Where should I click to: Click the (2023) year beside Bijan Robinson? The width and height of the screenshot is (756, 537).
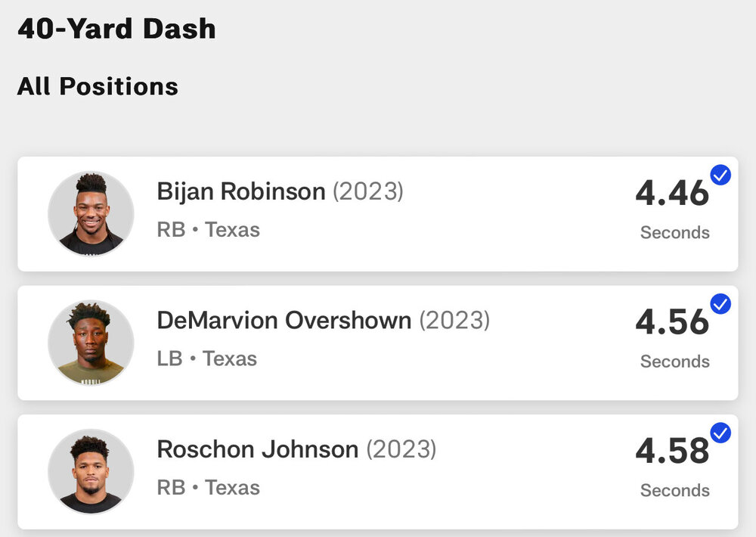point(368,191)
